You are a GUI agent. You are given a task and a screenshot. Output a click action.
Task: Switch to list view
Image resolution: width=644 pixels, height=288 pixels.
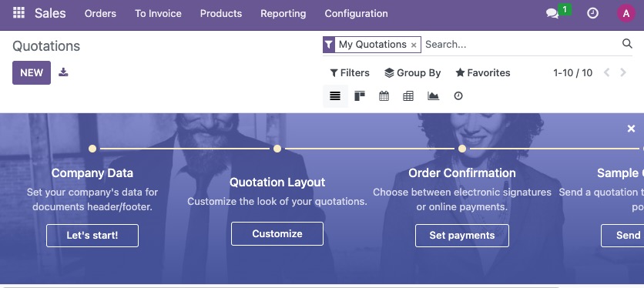[335, 96]
